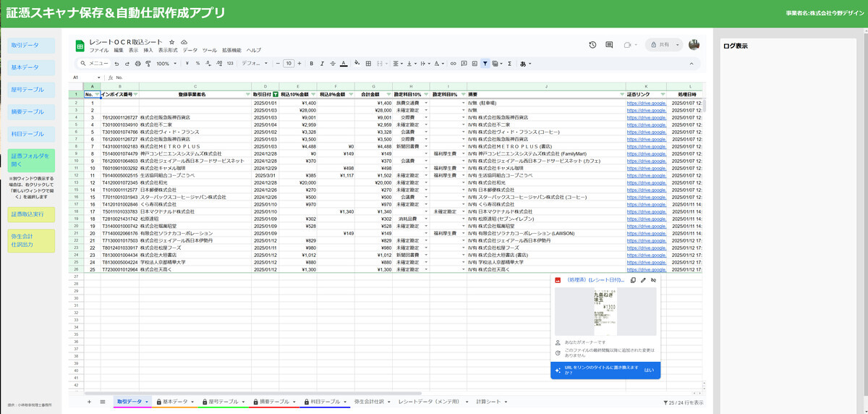Open the text wrapping dropdown
This screenshot has width=868, height=414.
(x=426, y=64)
